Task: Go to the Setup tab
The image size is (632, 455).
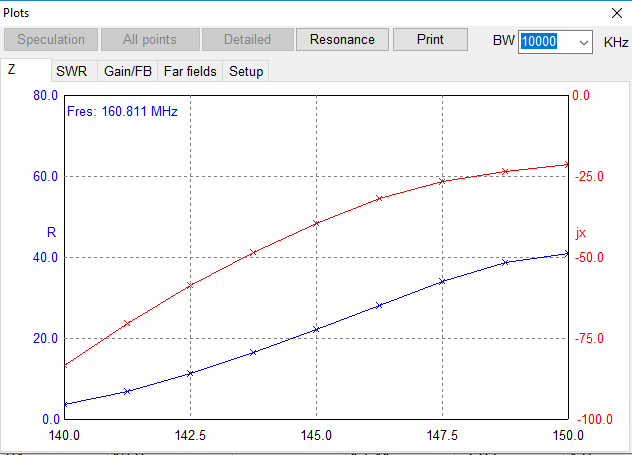Action: click(246, 71)
